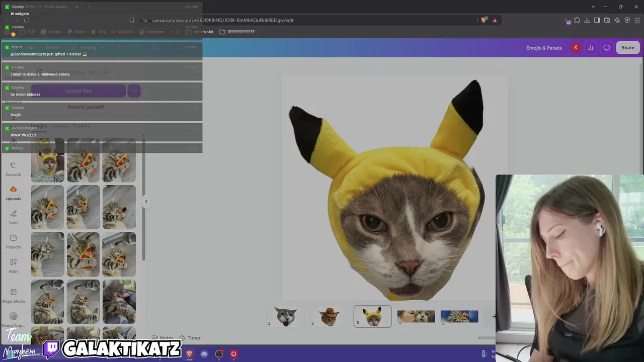
Task: Click the uploads panel vertical scrollbar
Action: click(x=143, y=198)
